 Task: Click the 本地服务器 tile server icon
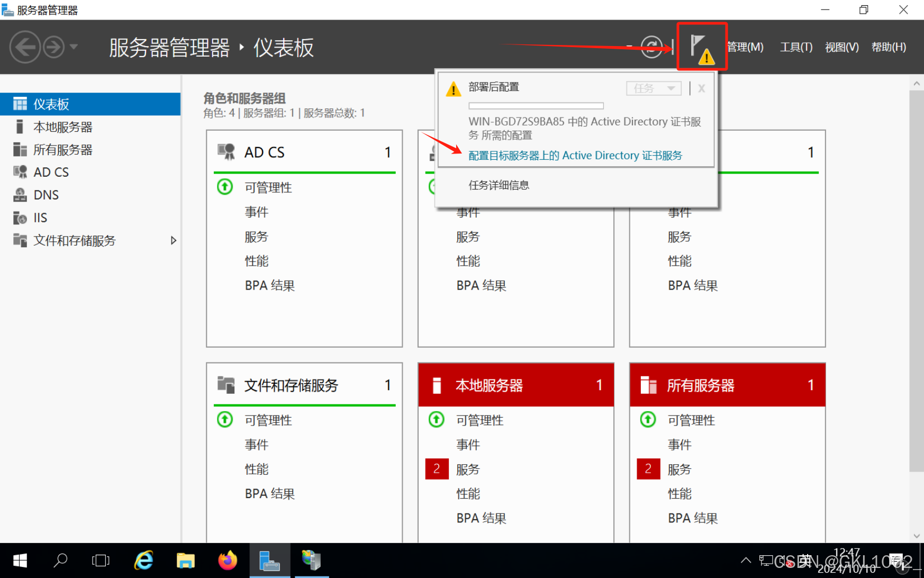pyautogui.click(x=437, y=385)
